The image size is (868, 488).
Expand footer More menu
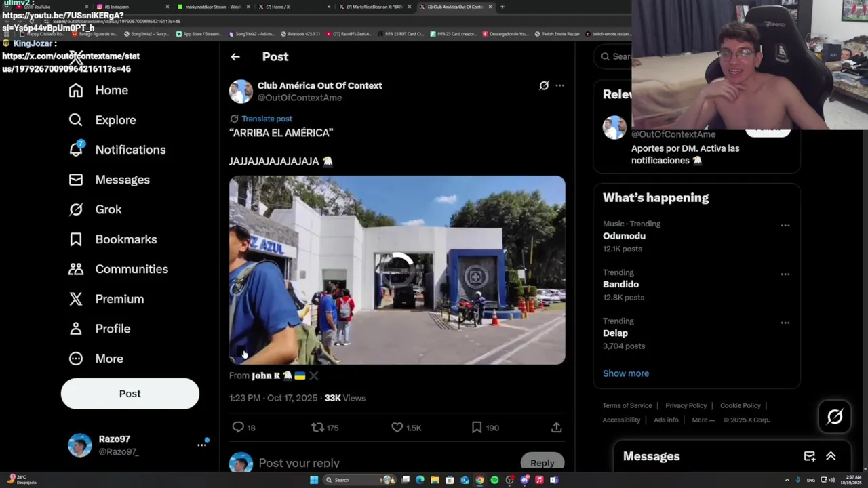pos(703,420)
